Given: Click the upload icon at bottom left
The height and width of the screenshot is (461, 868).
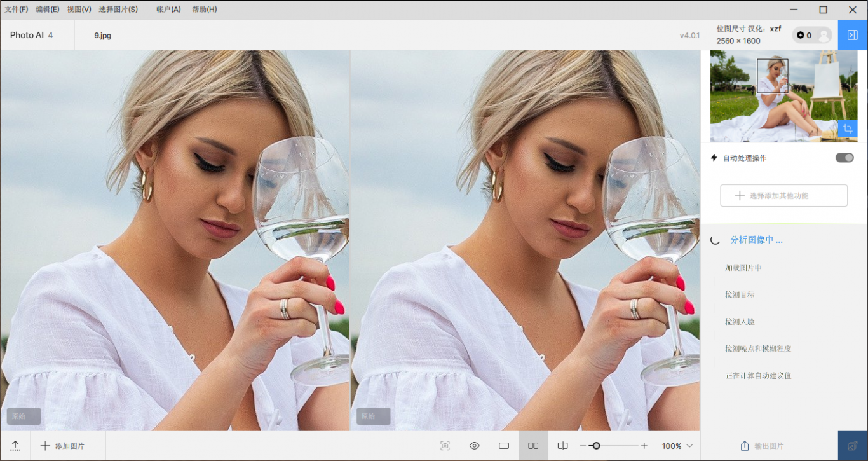Looking at the screenshot, I should click(x=15, y=446).
